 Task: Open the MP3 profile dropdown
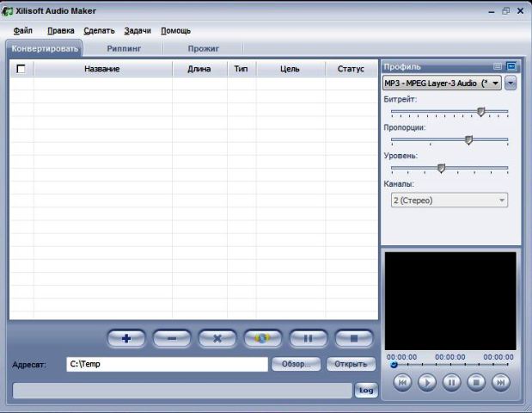[442, 83]
